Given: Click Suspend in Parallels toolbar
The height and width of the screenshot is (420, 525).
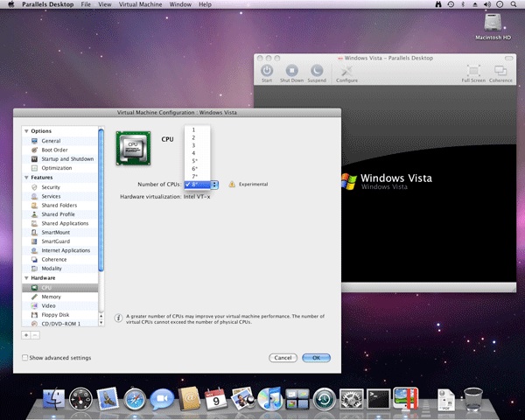Looking at the screenshot, I should tap(317, 73).
